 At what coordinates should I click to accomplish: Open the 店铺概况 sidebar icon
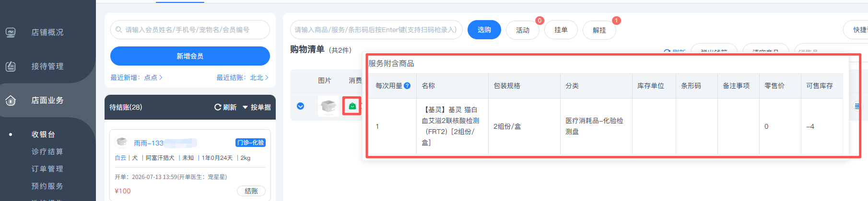coord(11,33)
